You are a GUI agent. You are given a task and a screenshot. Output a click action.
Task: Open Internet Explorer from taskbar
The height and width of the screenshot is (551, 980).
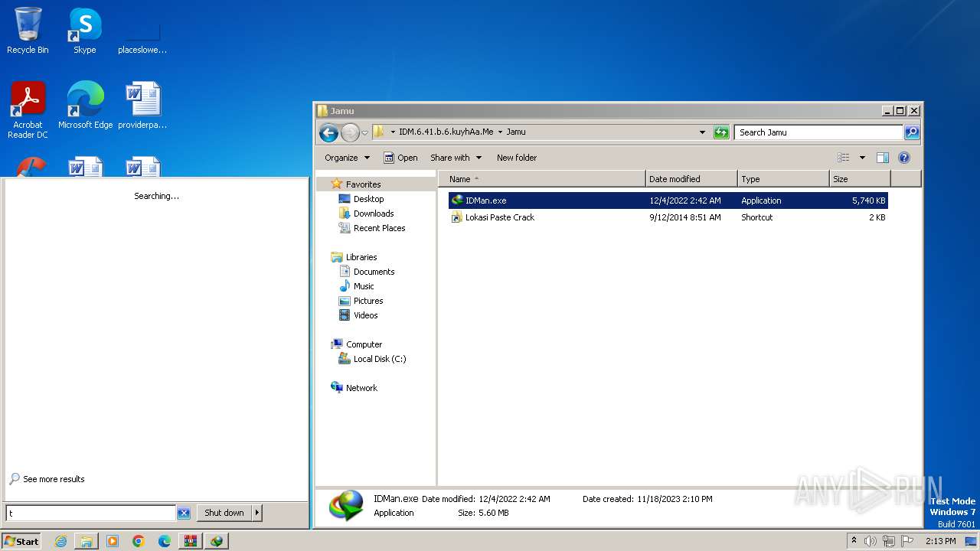click(60, 541)
